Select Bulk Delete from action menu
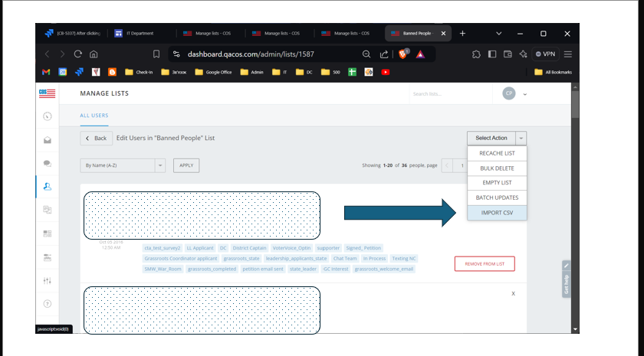644x356 pixels. [497, 168]
